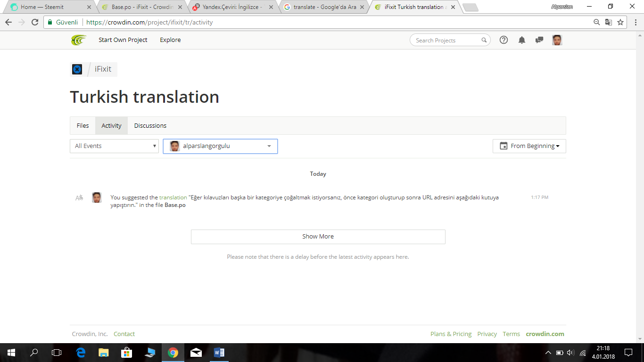Screen dimensions: 644x362
Task: Bookmark this page with the star
Action: pos(620,22)
